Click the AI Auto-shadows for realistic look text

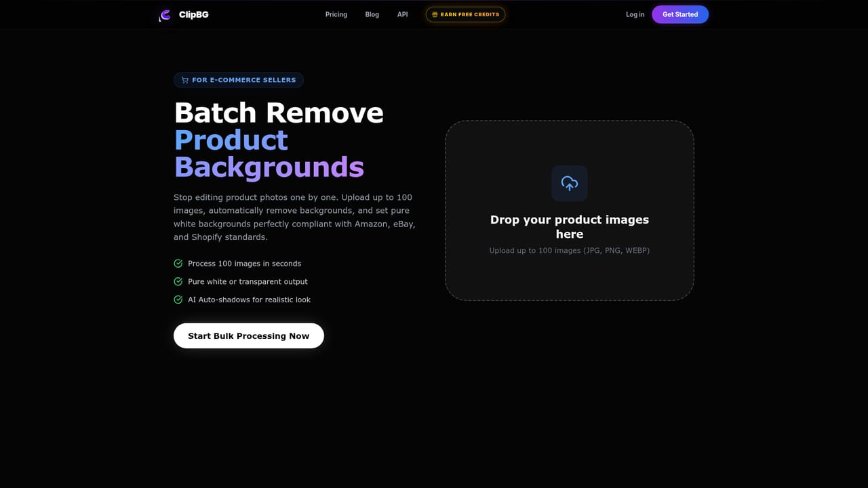249,300
